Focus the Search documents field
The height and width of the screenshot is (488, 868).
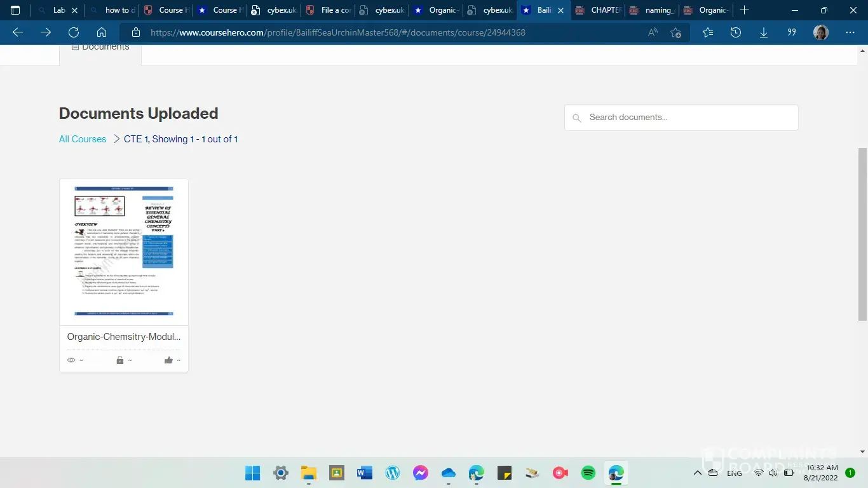[x=681, y=118]
